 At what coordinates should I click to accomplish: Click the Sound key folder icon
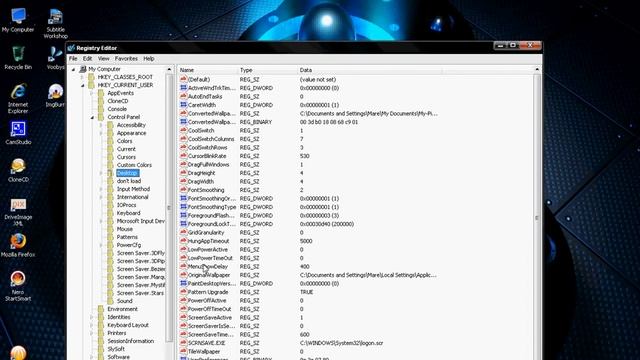click(110, 301)
